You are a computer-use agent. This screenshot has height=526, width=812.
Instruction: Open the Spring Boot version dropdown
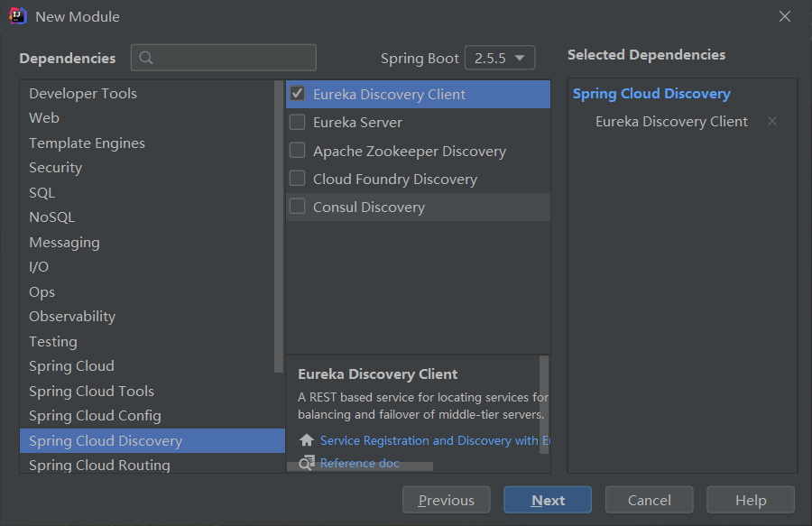tap(500, 58)
